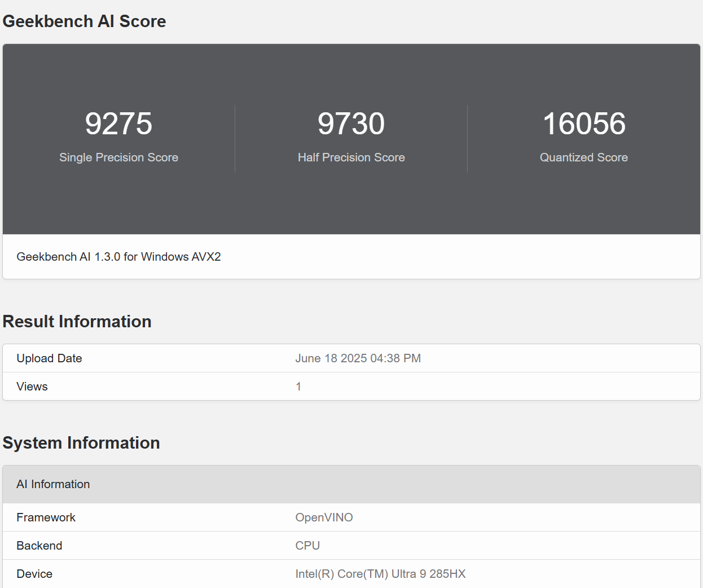Select the OpenVINO framework value
The image size is (703, 588).
[x=324, y=517]
